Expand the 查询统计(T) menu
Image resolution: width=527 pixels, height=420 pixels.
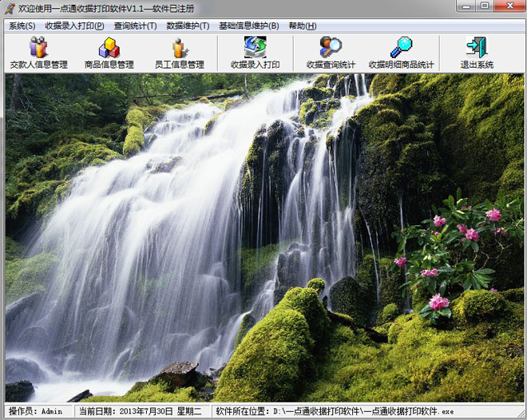[136, 26]
